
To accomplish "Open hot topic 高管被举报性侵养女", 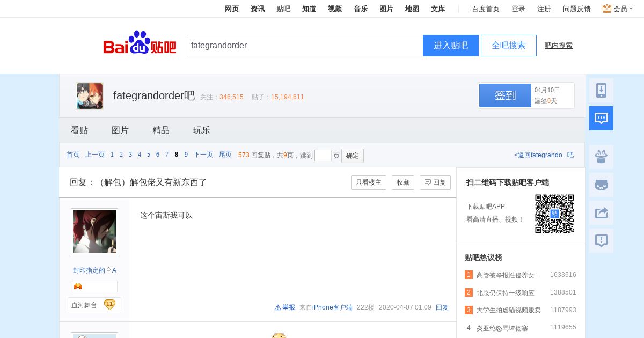I will (509, 275).
